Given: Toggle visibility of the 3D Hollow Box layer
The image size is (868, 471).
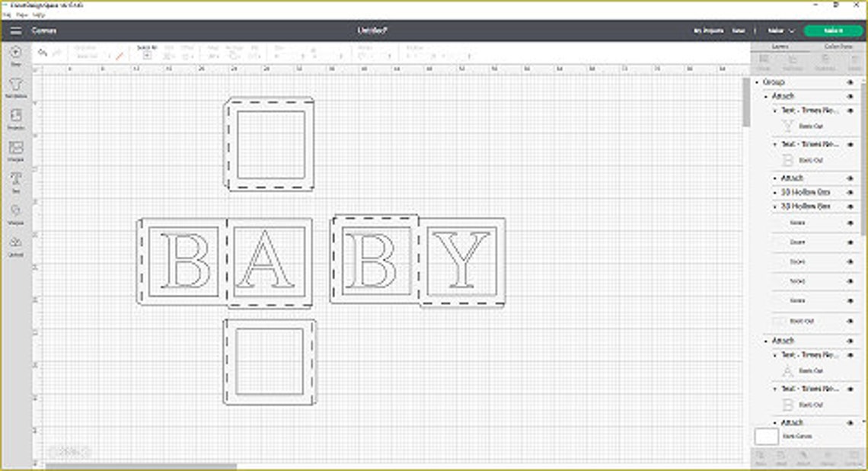Looking at the screenshot, I should (x=849, y=193).
